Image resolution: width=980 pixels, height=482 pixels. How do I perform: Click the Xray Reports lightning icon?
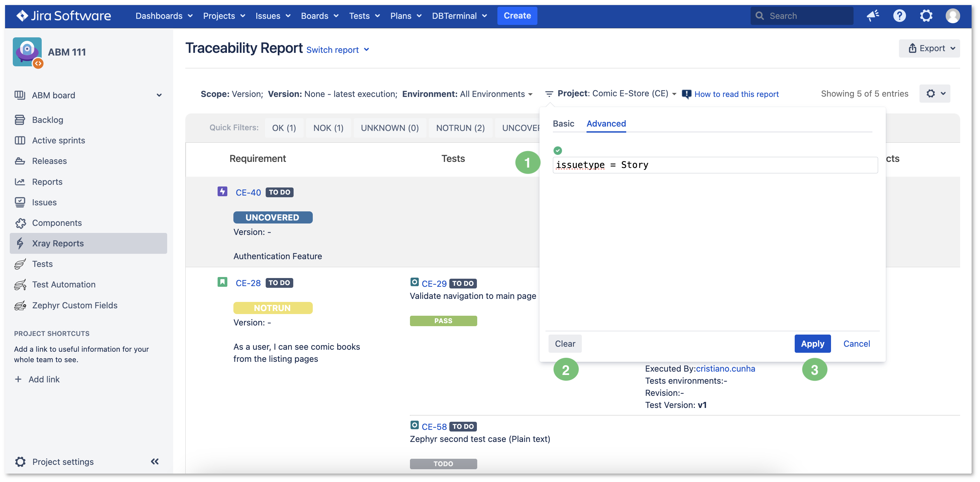coord(20,243)
